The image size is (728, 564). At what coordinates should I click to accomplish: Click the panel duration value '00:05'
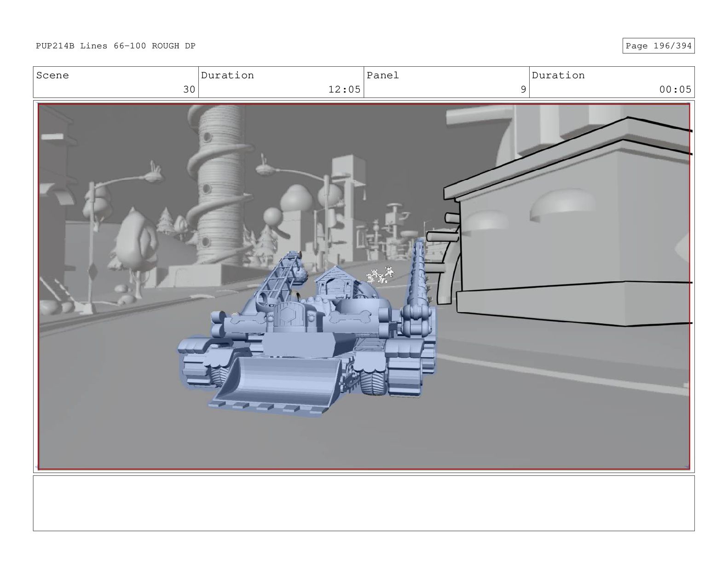click(675, 89)
